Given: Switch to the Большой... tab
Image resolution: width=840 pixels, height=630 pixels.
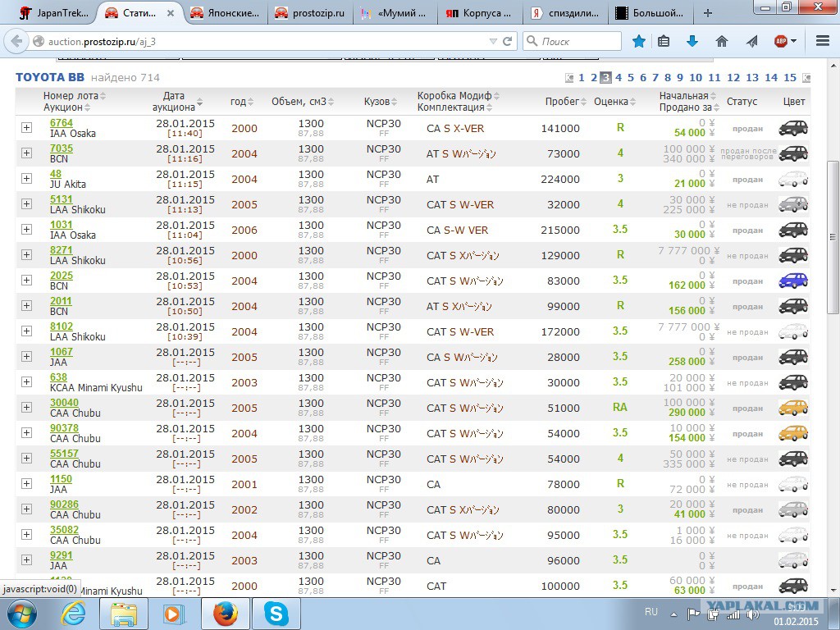Looking at the screenshot, I should click(x=651, y=13).
